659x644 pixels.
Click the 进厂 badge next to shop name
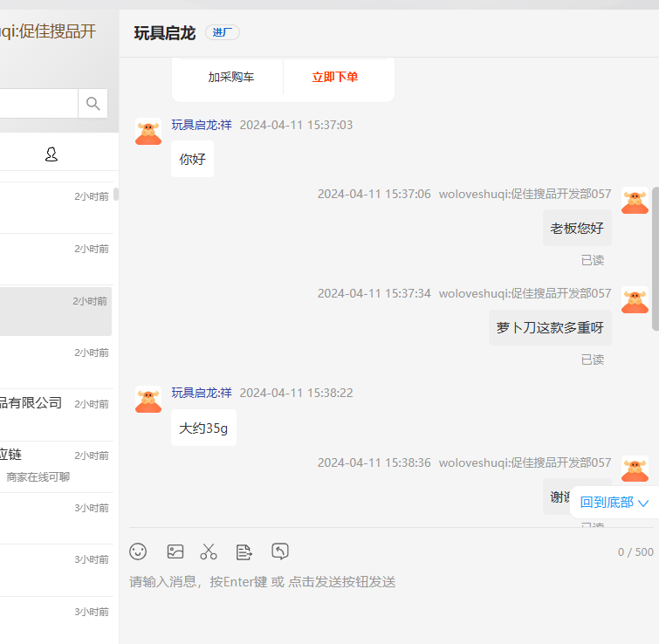click(223, 33)
